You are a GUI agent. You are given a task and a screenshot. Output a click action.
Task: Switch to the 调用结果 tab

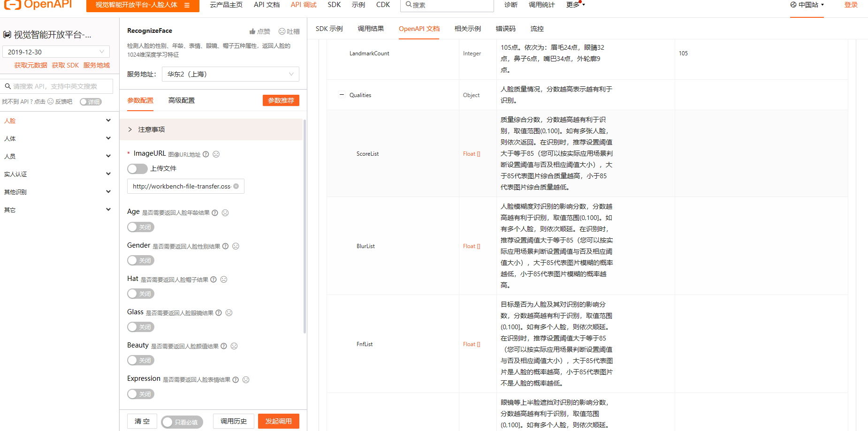coord(371,29)
